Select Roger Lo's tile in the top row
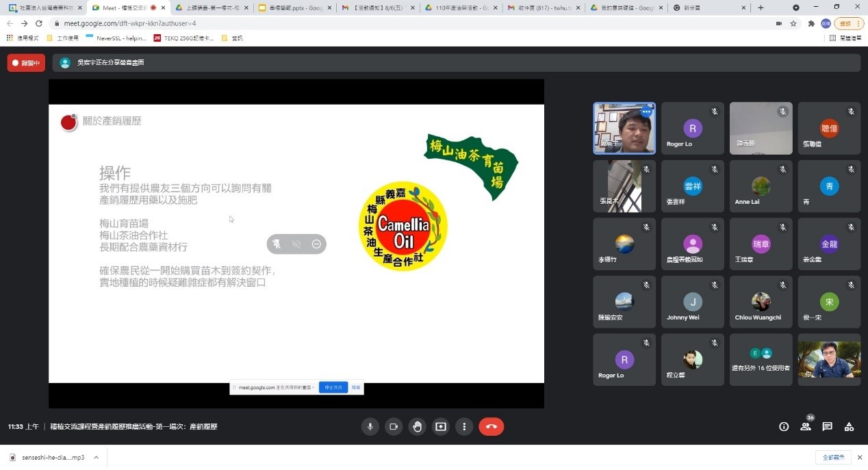 click(693, 128)
